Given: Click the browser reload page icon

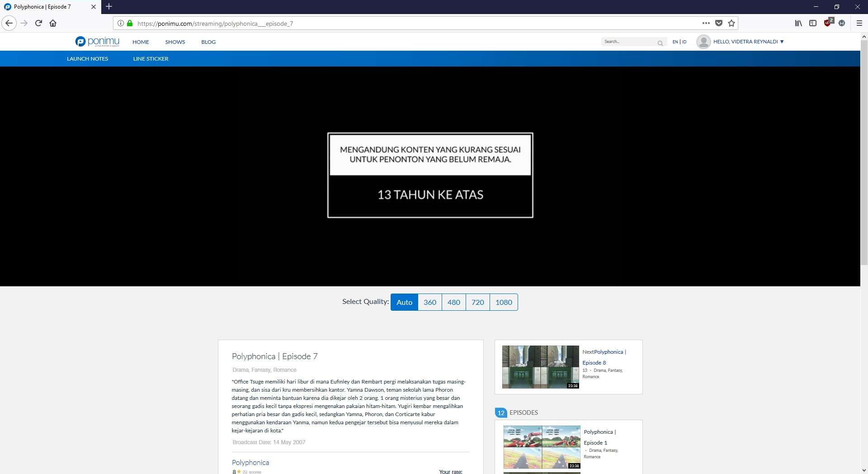Looking at the screenshot, I should (38, 23).
